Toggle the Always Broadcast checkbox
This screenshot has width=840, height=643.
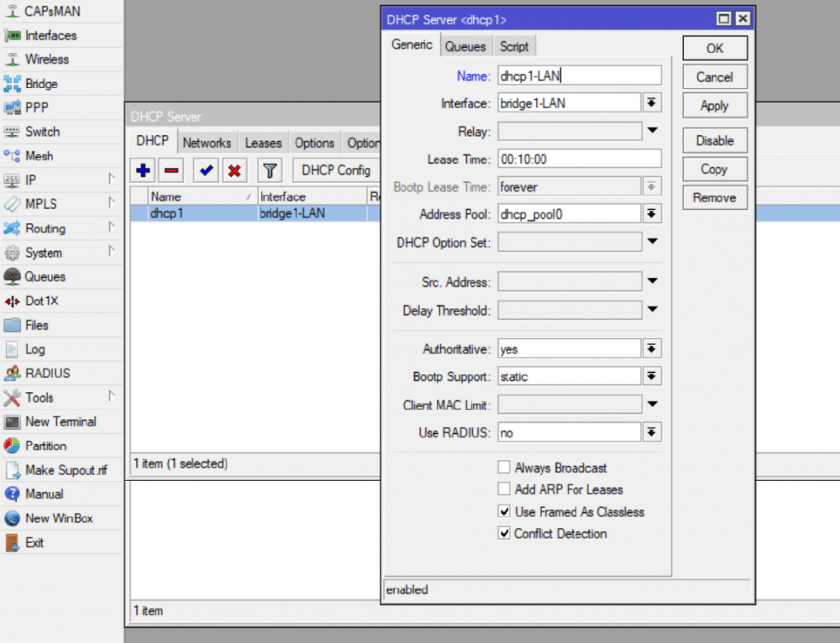(x=503, y=468)
